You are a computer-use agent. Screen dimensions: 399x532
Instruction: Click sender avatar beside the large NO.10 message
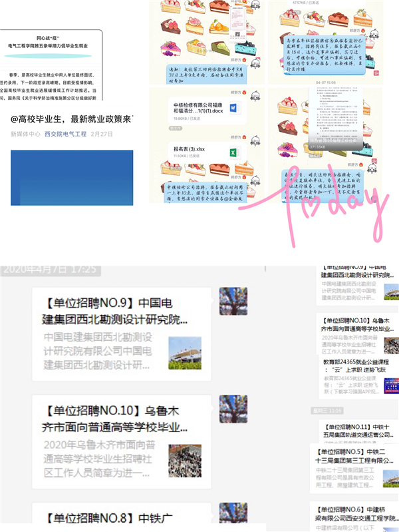point(233,408)
